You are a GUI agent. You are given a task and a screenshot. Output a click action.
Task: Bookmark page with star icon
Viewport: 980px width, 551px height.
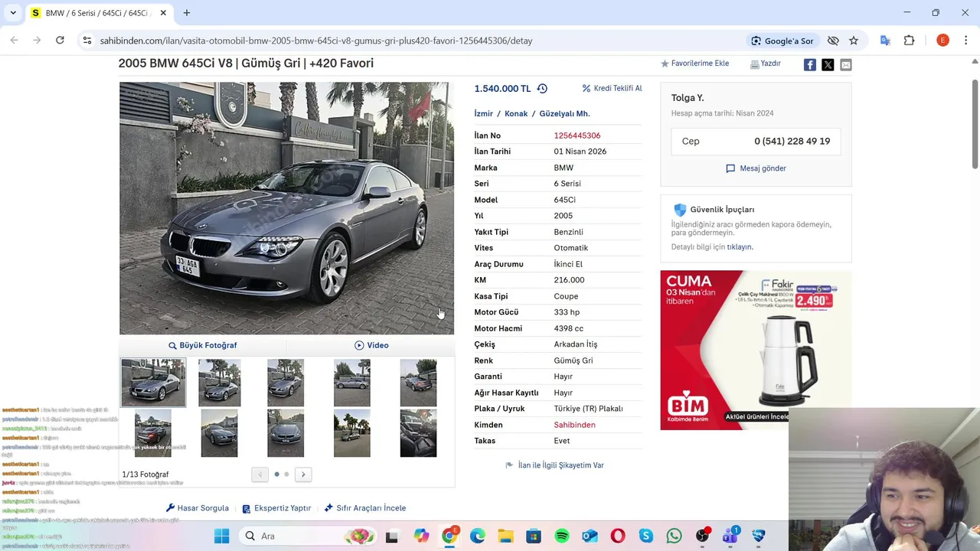pos(854,41)
